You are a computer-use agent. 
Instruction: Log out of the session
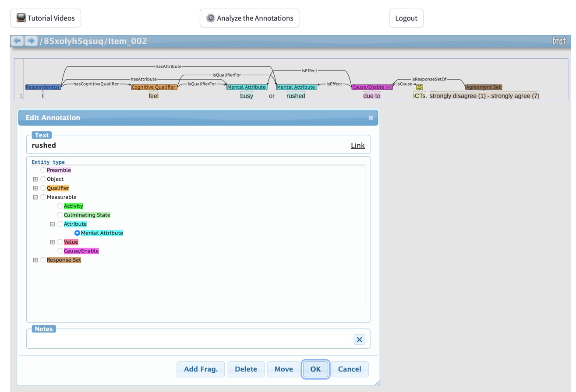[x=406, y=18]
